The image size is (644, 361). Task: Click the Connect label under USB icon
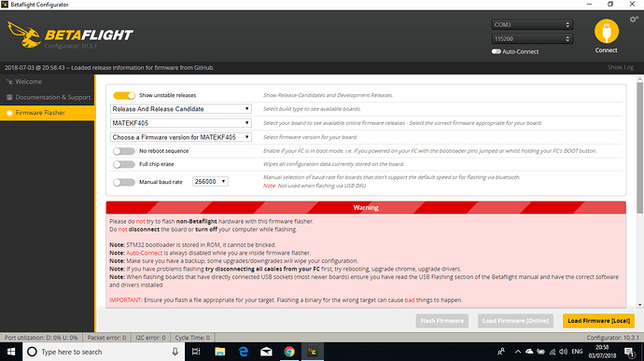607,50
